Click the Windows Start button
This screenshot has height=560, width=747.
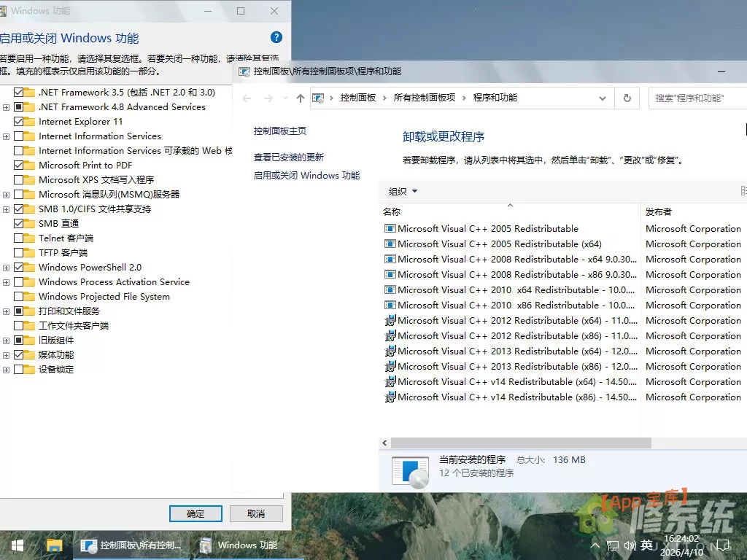point(17,545)
